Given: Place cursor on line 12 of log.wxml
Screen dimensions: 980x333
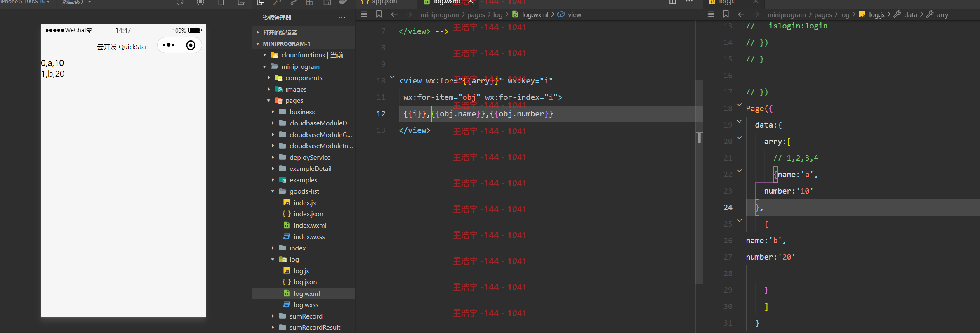Looking at the screenshot, I should point(551,114).
